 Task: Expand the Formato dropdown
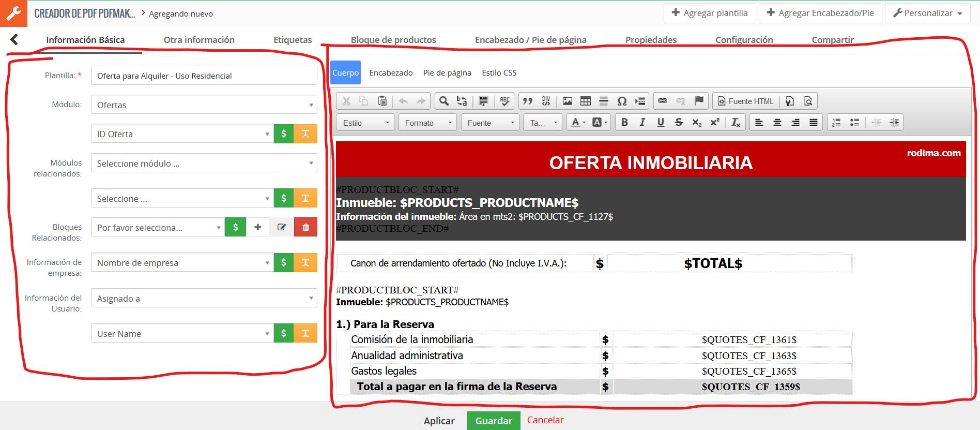pos(428,123)
